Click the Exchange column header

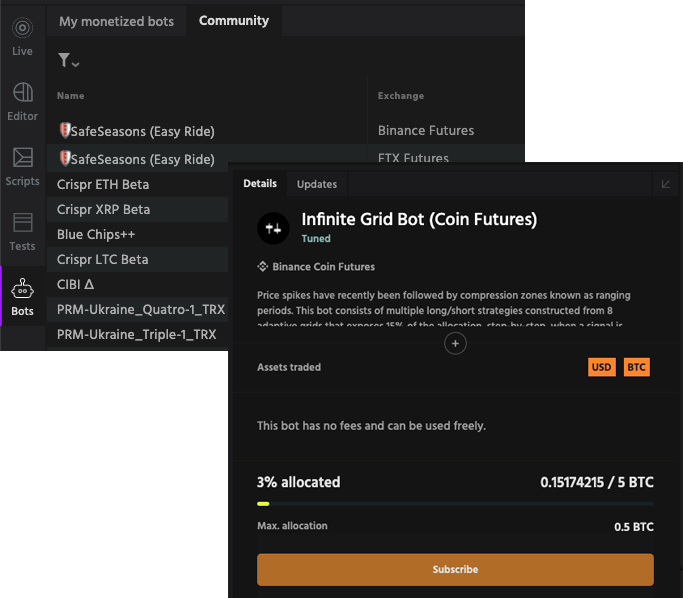tap(401, 96)
